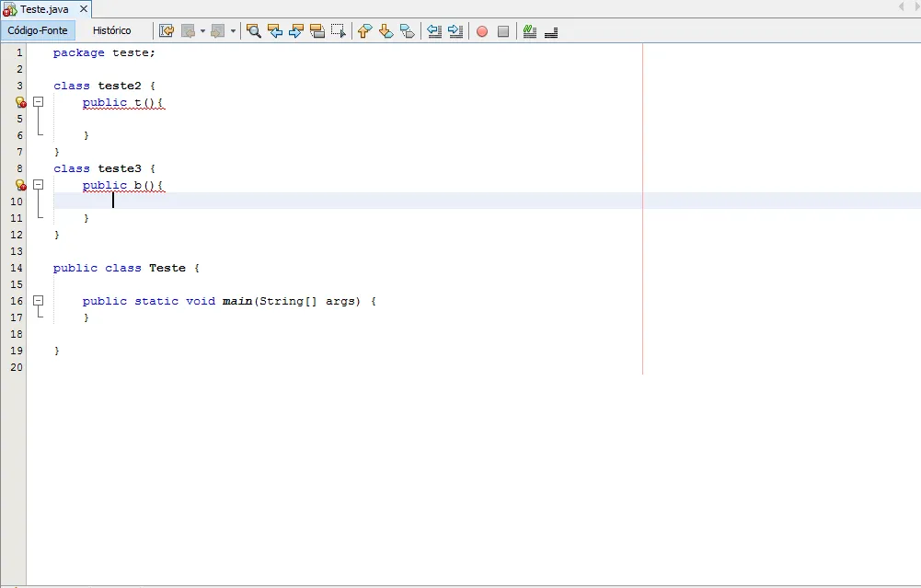Viewport: 921px width, 588px height.
Task: Click Find Selection magnifier icon
Action: pos(253,31)
